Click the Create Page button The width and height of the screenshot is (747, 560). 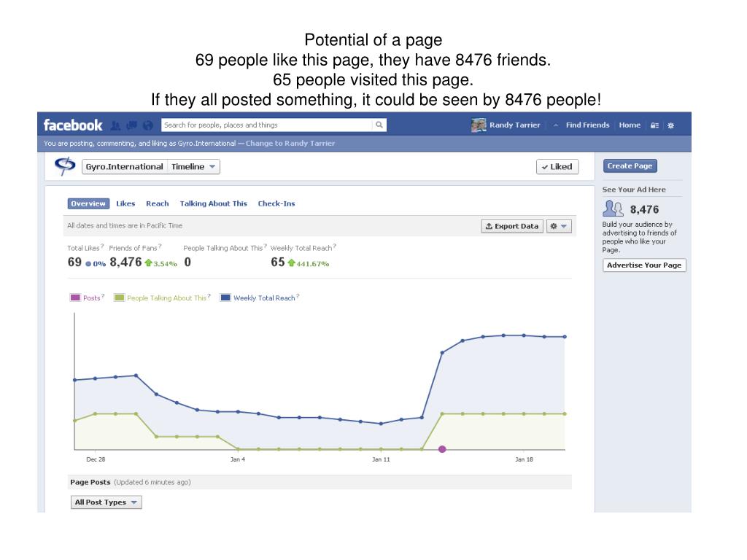click(x=630, y=166)
